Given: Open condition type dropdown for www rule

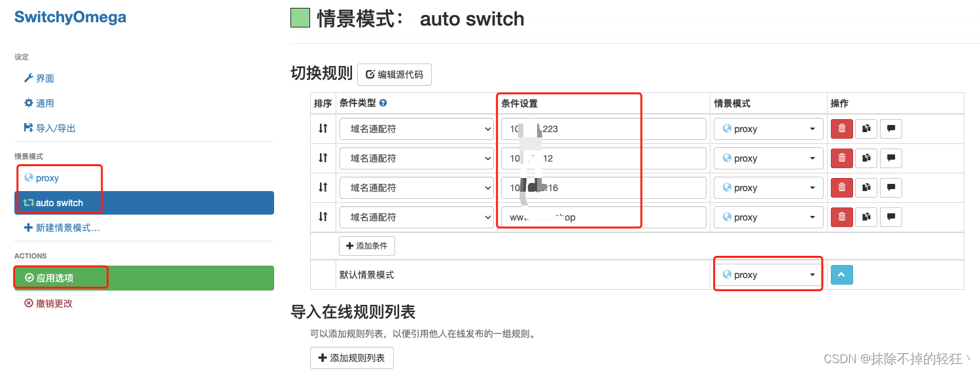Looking at the screenshot, I should (x=417, y=217).
